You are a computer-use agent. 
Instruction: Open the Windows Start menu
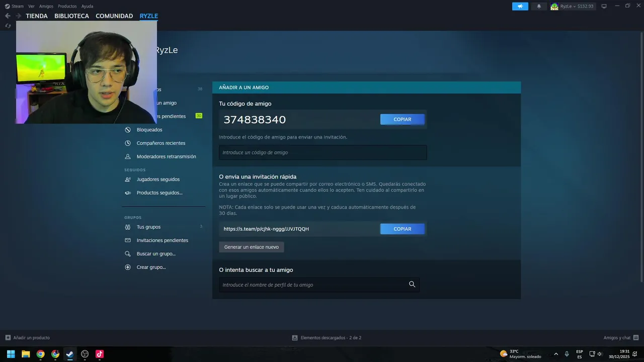click(11, 354)
